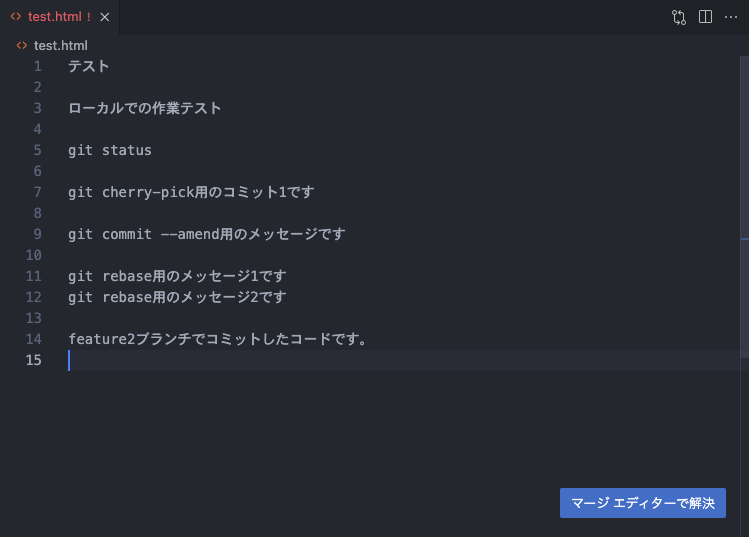Click line number 15 in gutter

pyautogui.click(x=33, y=360)
